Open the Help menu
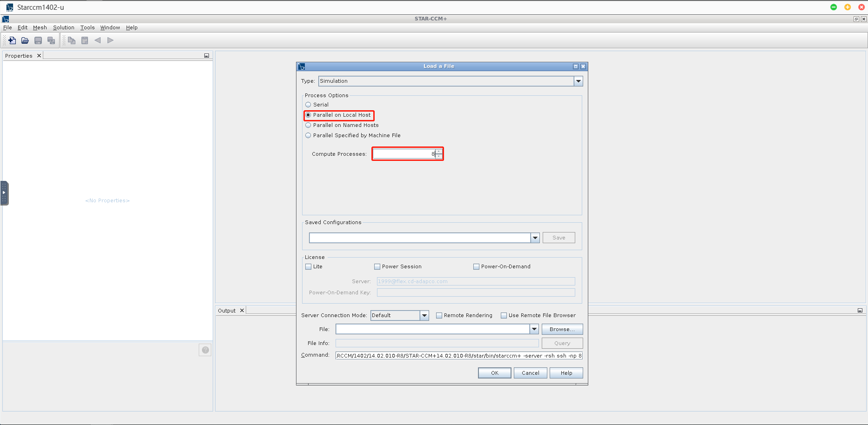This screenshot has width=868, height=425. (132, 27)
